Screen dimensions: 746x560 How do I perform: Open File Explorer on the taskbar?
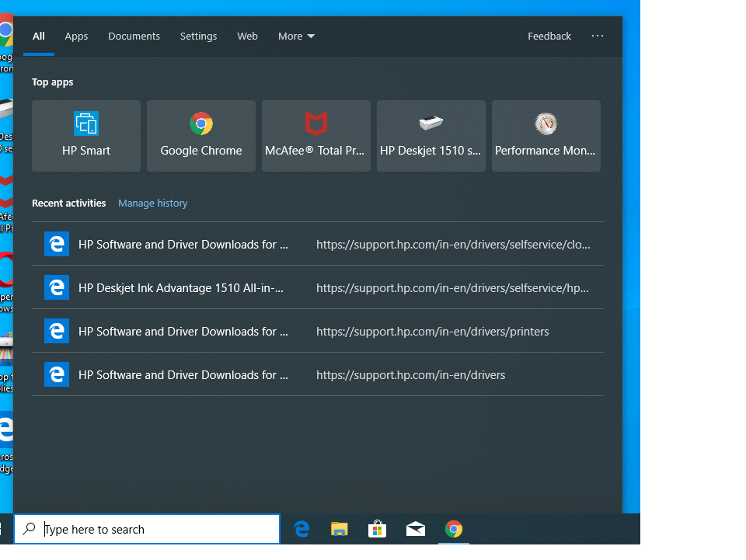point(340,529)
